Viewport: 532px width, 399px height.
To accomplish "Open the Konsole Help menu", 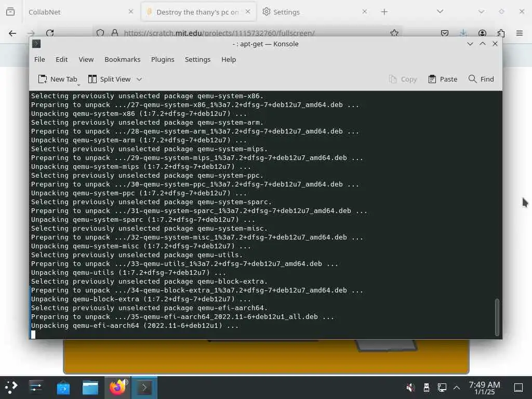I will point(229,59).
